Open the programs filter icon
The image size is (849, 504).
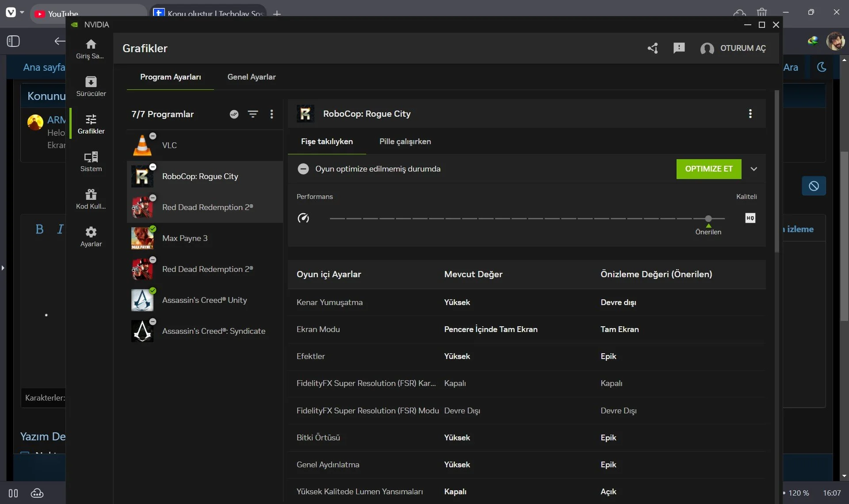[x=252, y=114]
